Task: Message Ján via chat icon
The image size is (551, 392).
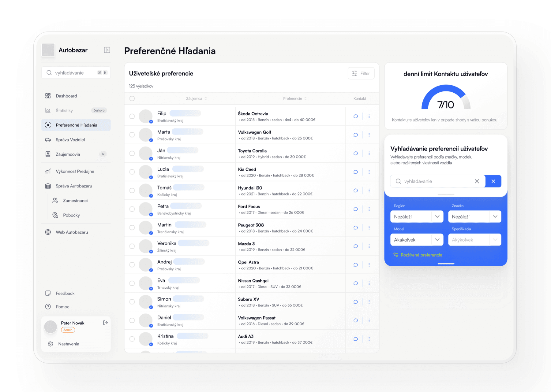Action: coord(355,153)
